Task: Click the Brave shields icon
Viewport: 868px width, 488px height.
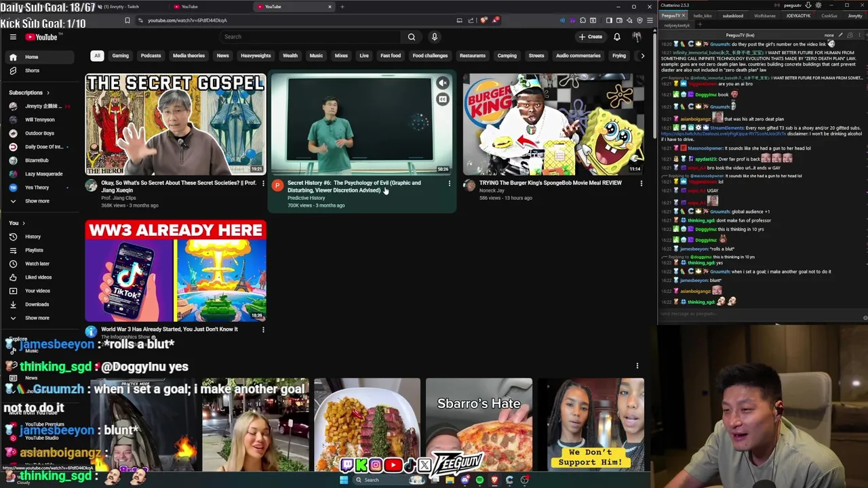Action: pos(484,20)
